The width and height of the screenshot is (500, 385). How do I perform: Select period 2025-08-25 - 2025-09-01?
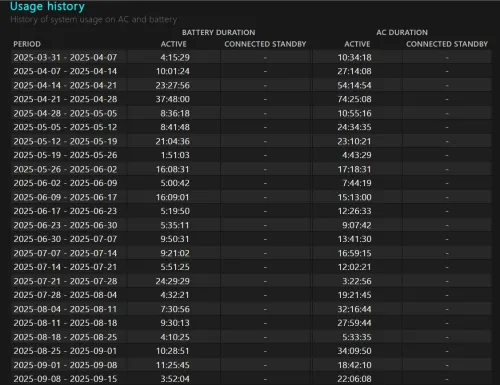65,351
